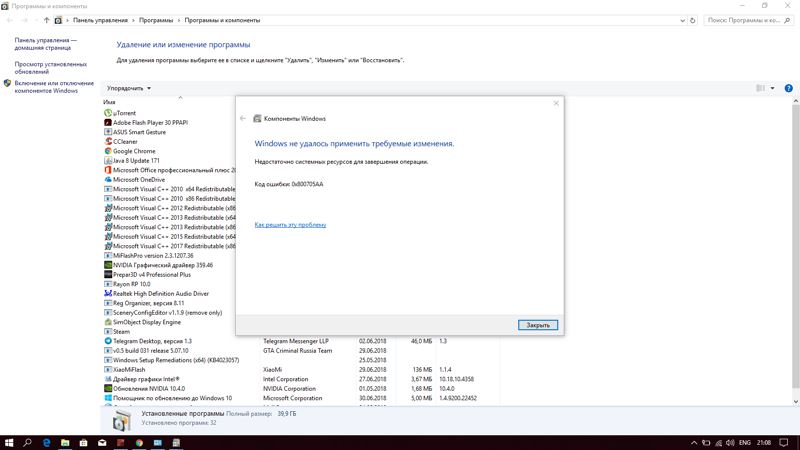Open Включение или отключение компонентов Windows
The height and width of the screenshot is (450, 800).
tap(54, 87)
